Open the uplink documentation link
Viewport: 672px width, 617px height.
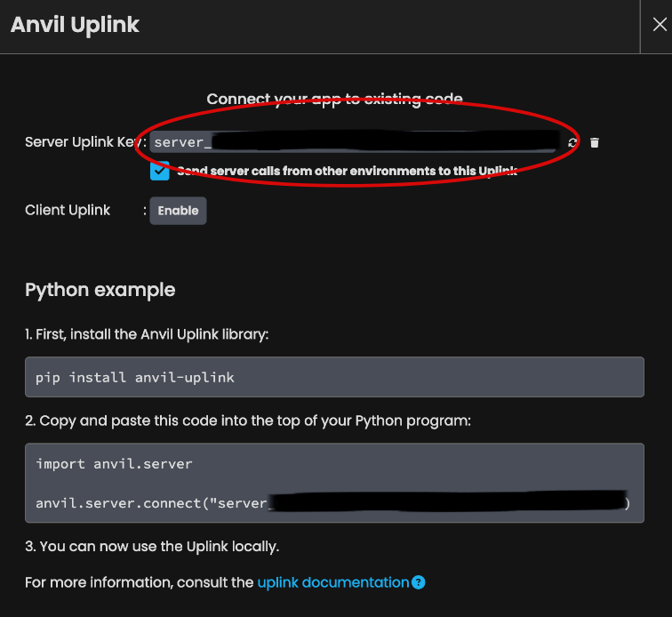pyautogui.click(x=332, y=582)
